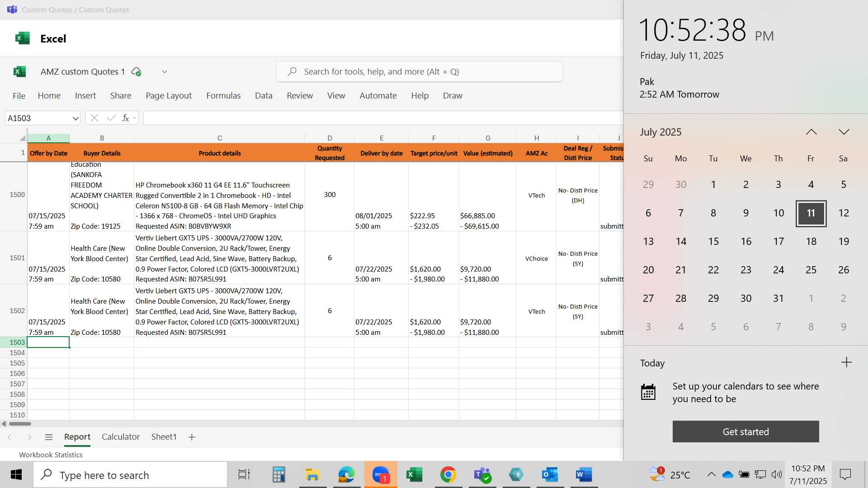Open the Automate tab
The height and width of the screenshot is (488, 868).
coord(378,95)
